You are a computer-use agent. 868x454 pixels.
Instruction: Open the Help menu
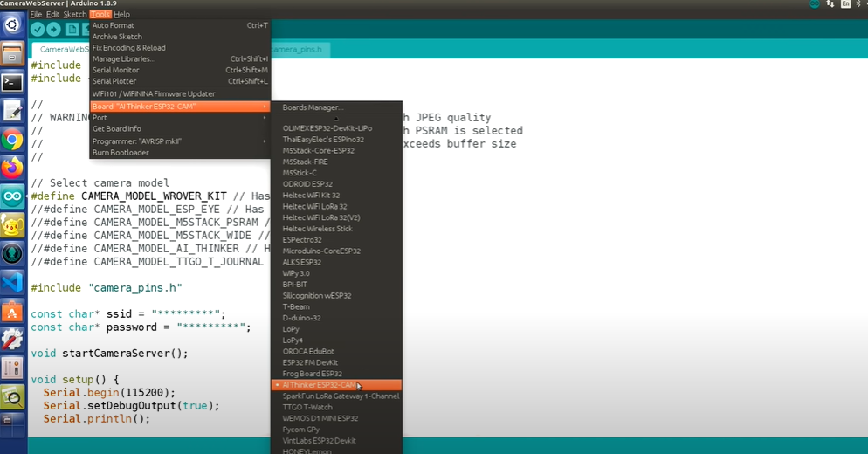click(x=121, y=14)
